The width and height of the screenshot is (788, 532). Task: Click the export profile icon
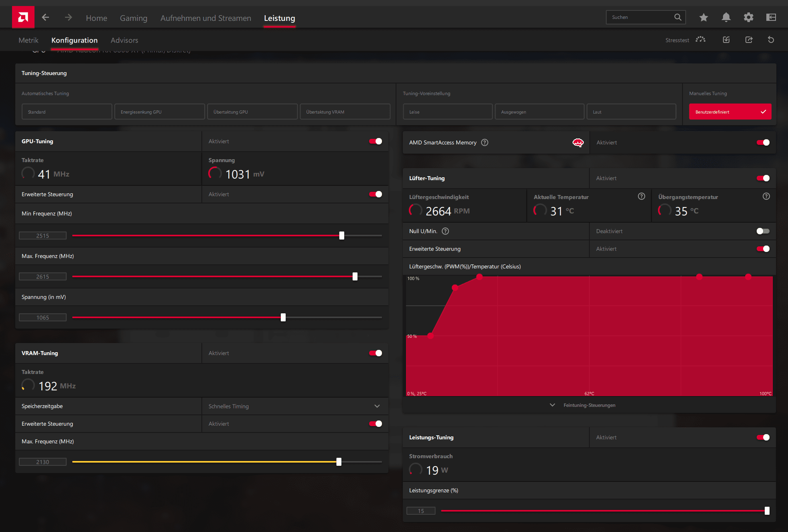[x=749, y=40]
